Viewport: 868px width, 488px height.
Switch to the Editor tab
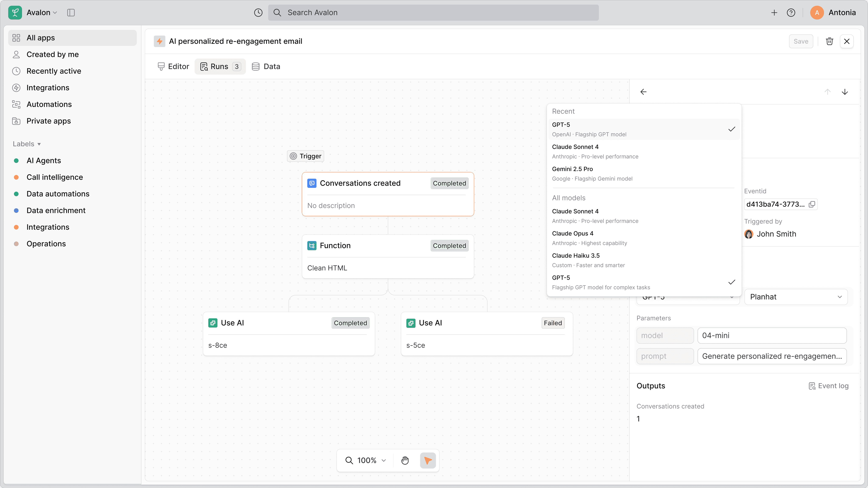173,66
